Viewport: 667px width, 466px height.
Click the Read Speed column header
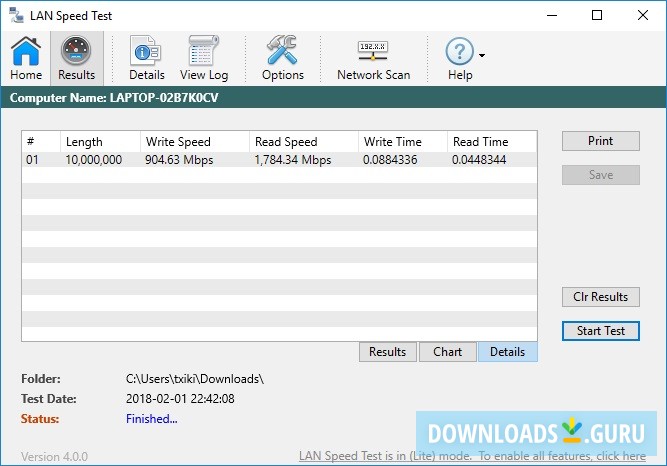[x=304, y=142]
